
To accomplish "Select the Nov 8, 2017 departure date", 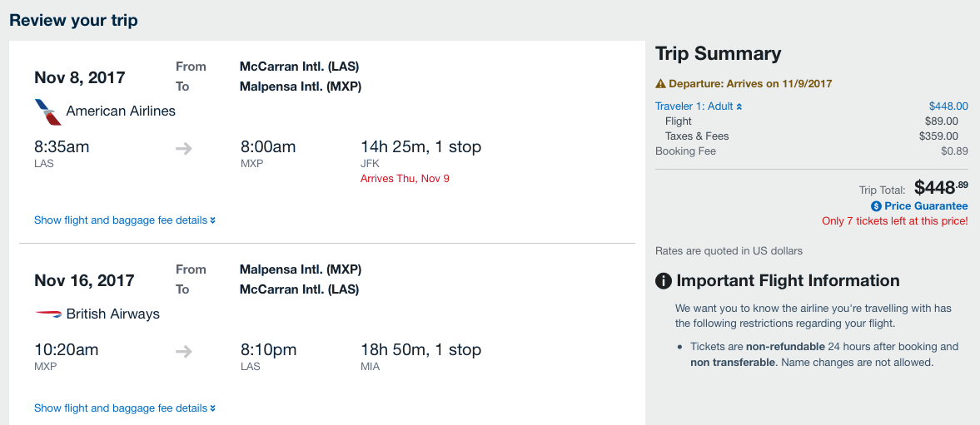I will coord(79,77).
